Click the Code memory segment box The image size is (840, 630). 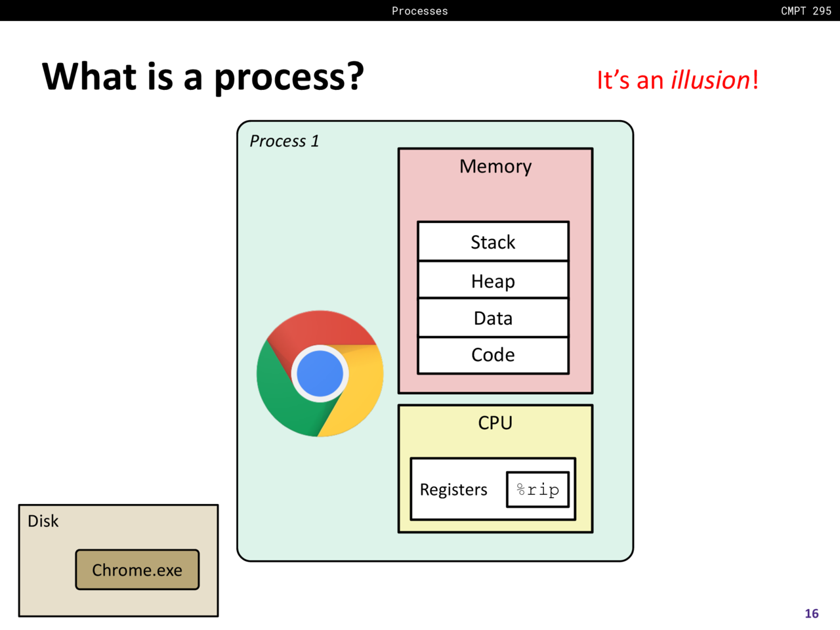click(x=493, y=355)
